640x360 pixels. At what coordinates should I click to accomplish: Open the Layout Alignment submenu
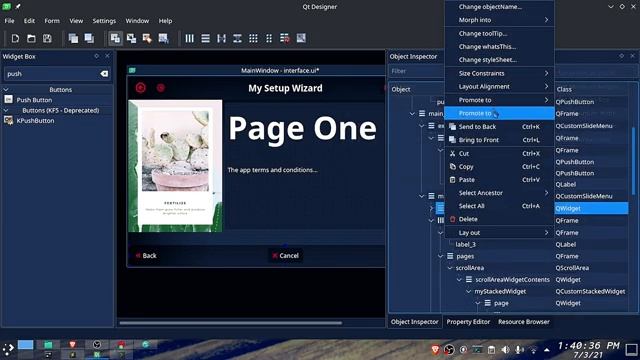click(x=499, y=87)
